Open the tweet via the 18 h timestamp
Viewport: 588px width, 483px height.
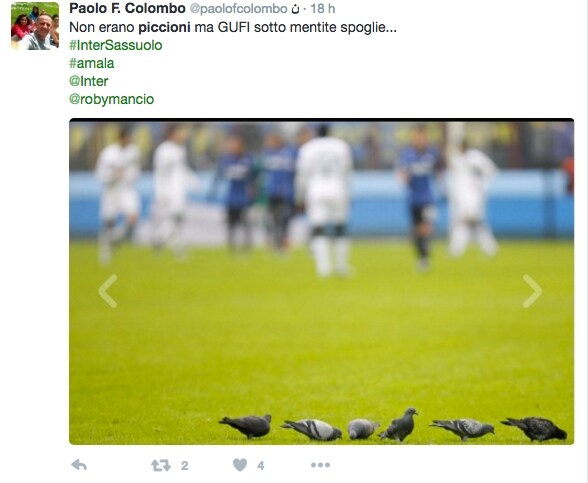[x=322, y=9]
